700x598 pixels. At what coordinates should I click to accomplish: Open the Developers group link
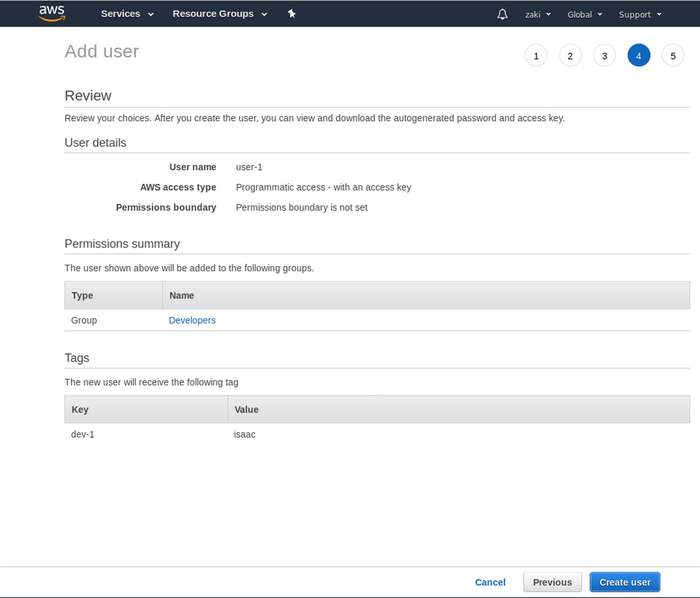point(192,320)
